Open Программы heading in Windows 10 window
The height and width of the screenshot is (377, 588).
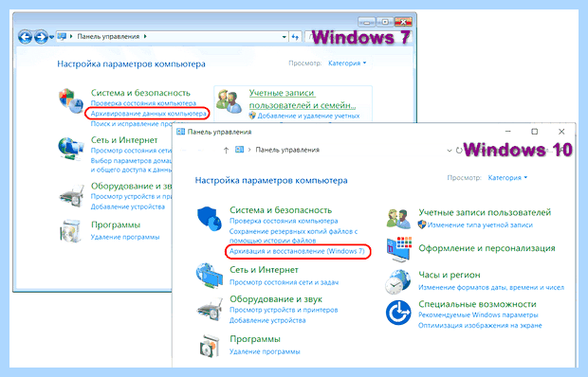pyautogui.click(x=255, y=339)
